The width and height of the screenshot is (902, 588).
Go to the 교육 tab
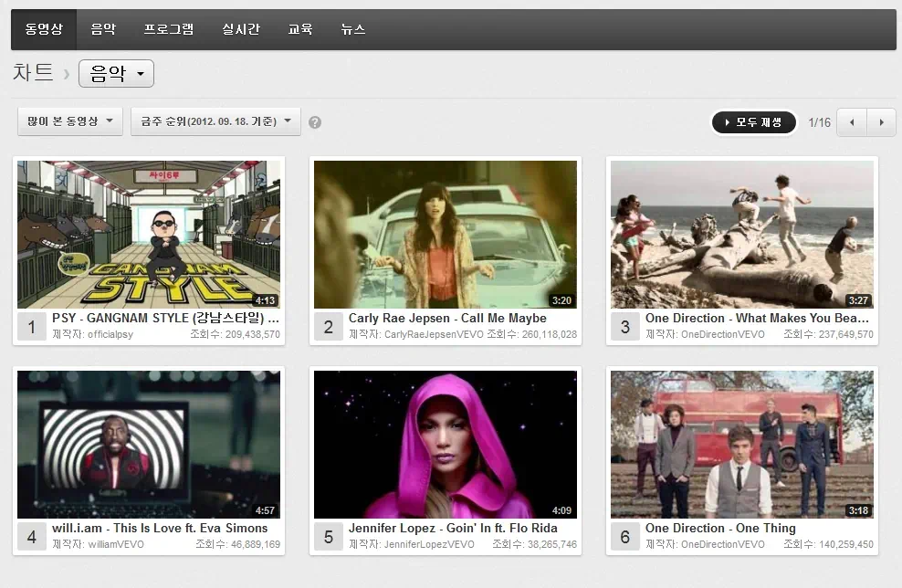[300, 29]
